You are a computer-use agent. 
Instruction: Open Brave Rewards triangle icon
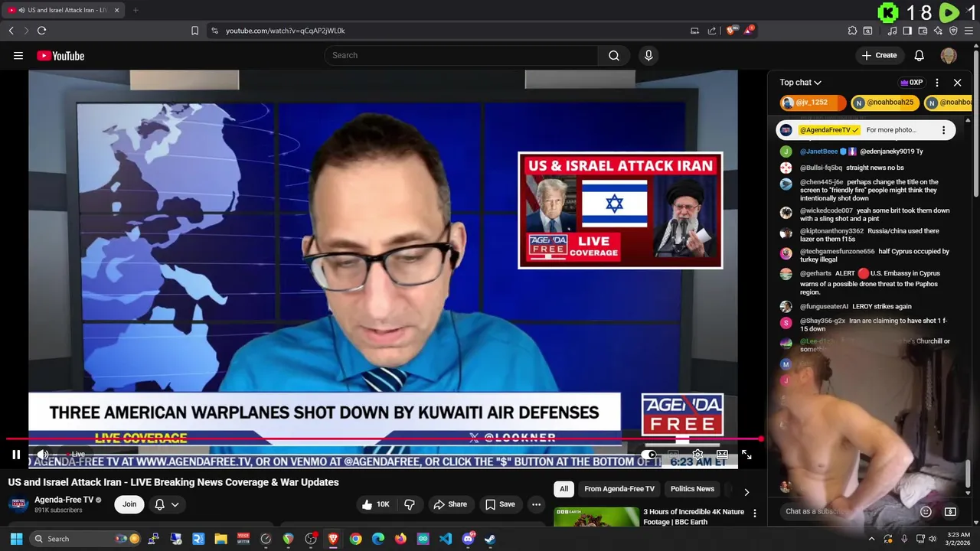750,31
